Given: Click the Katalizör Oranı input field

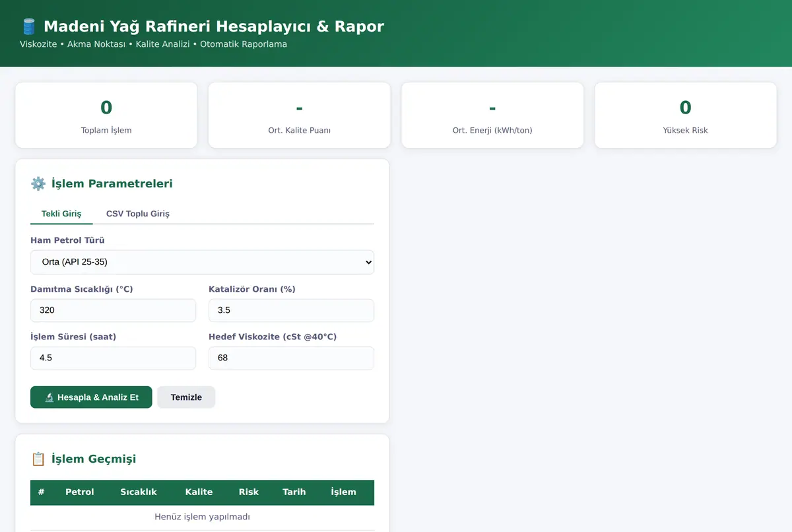Looking at the screenshot, I should 291,310.
